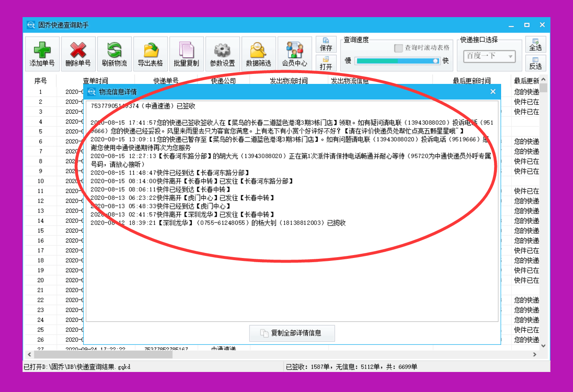Click the 删除单号 delete number icon
The height and width of the screenshot is (392, 573).
77,53
